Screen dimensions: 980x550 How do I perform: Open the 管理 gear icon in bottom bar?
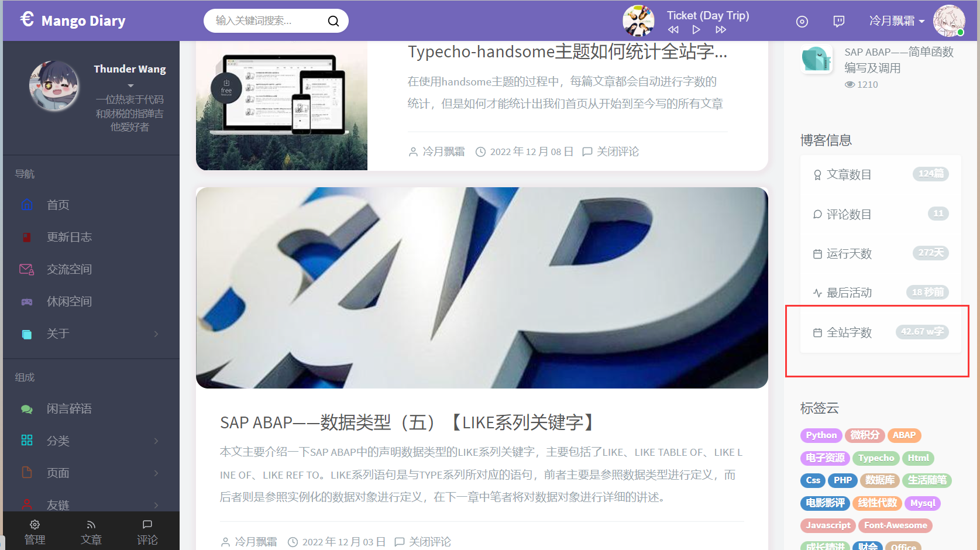tap(35, 524)
